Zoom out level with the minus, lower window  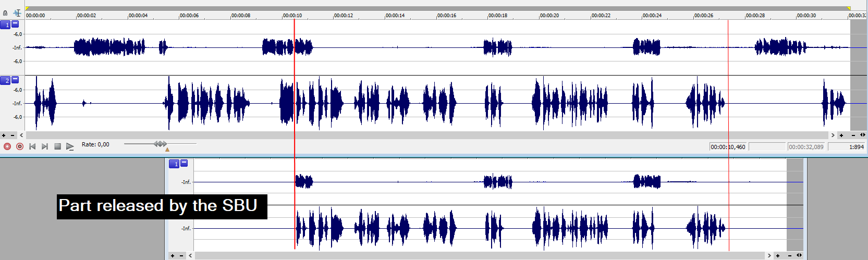181,256
